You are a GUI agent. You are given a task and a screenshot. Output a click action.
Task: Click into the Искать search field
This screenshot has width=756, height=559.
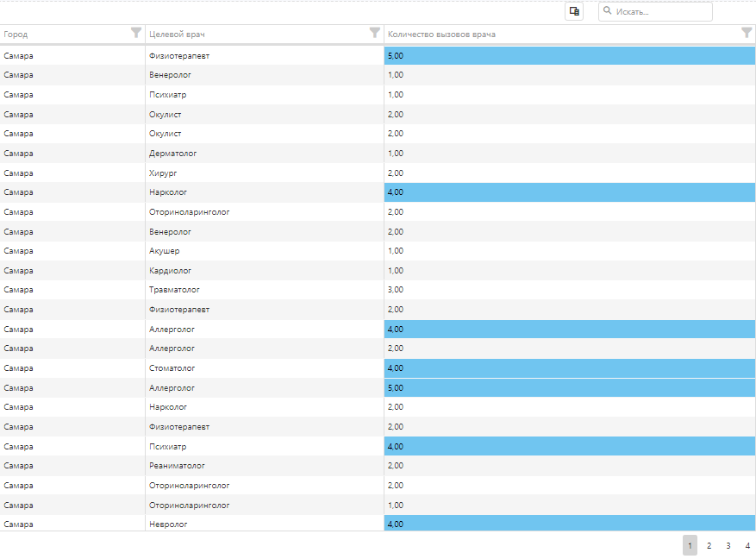pos(661,11)
